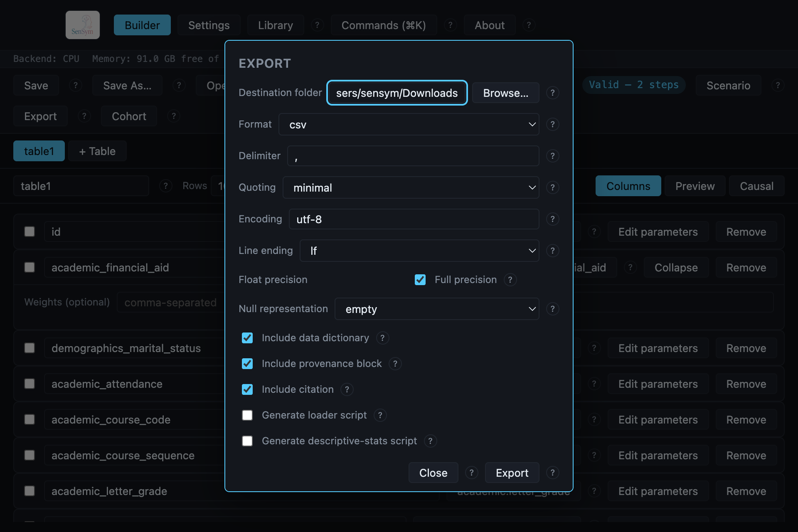Image resolution: width=798 pixels, height=532 pixels.
Task: Open the Cohort button
Action: coord(129,116)
